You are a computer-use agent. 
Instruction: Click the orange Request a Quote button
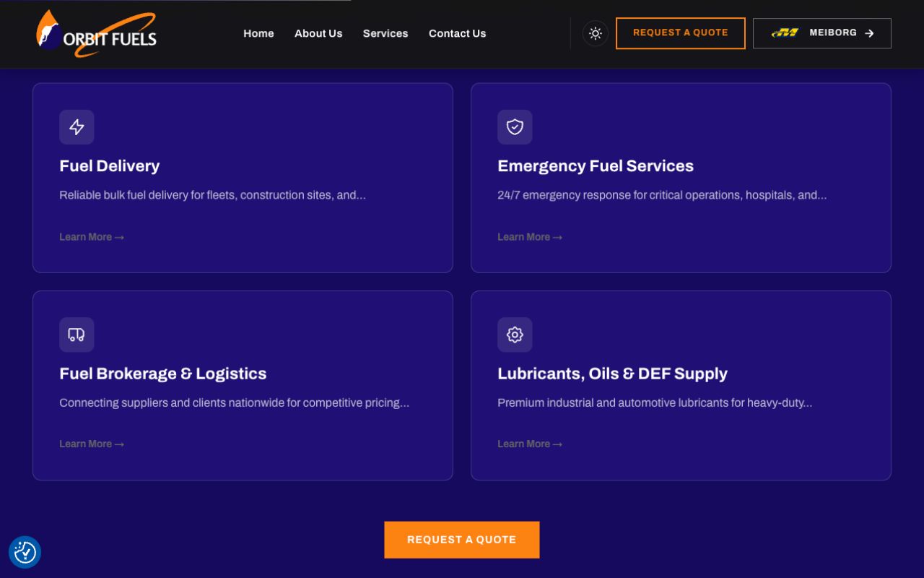[x=462, y=540]
